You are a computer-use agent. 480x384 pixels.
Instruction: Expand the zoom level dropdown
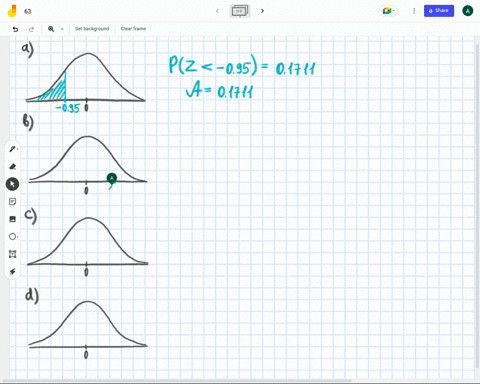pyautogui.click(x=62, y=29)
